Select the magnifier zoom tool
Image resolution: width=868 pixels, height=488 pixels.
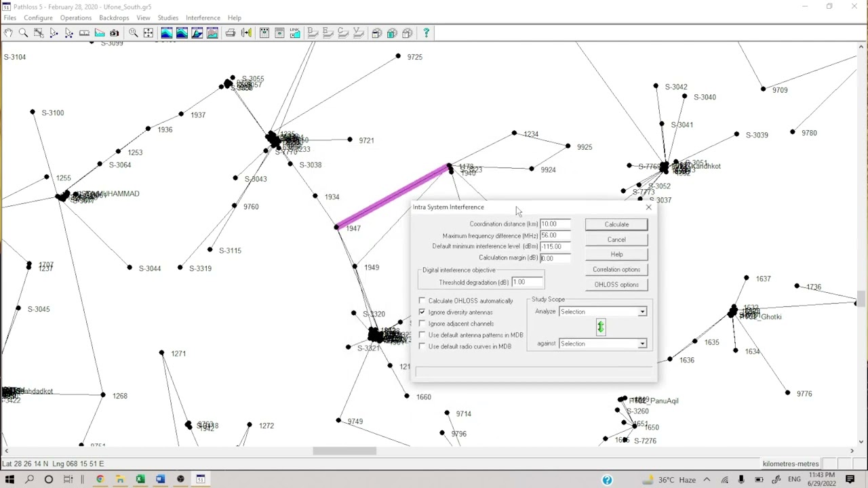pos(23,33)
